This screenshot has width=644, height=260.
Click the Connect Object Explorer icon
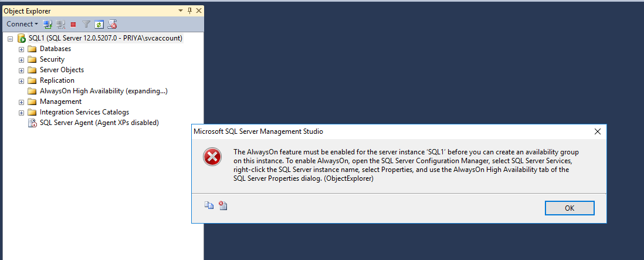pyautogui.click(x=48, y=24)
